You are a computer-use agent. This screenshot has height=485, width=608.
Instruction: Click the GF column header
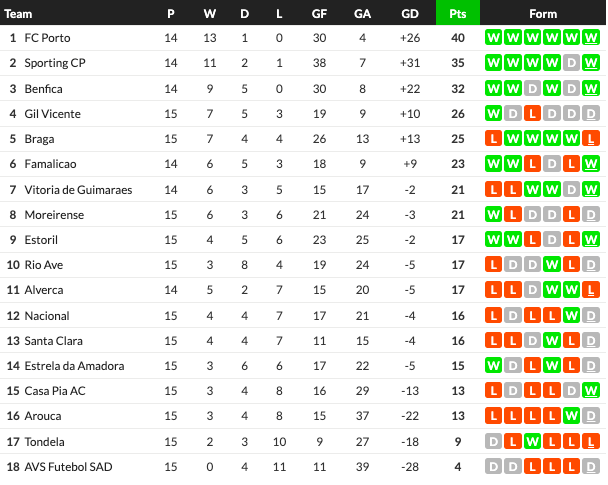coord(319,13)
